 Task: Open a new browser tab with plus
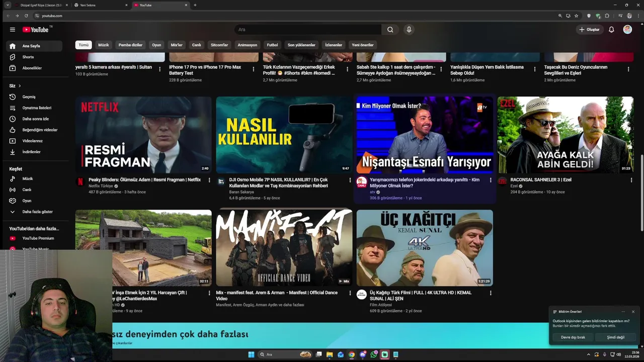[x=195, y=5]
